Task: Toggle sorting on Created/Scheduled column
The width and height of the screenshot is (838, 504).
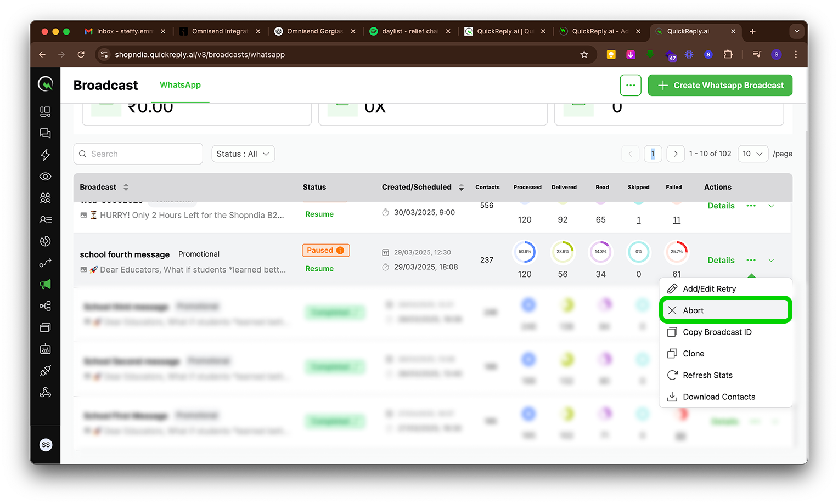Action: 461,188
